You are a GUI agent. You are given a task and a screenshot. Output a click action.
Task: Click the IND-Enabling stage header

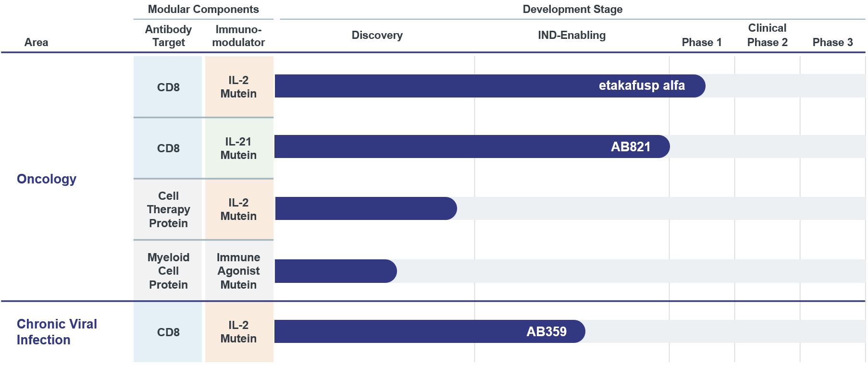pos(571,35)
